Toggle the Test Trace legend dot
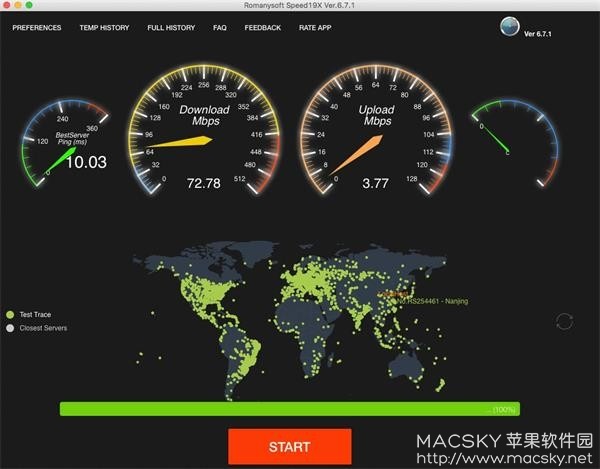Screen dimensions: 600x469 tap(10, 314)
